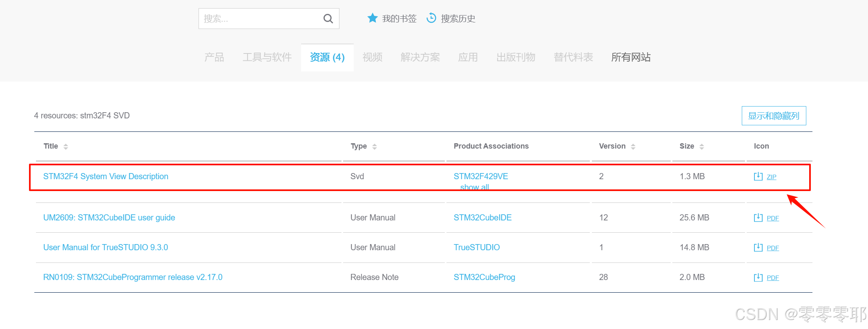
Task: Click the '4 resources: stm32F4 SVD' text
Action: click(82, 116)
